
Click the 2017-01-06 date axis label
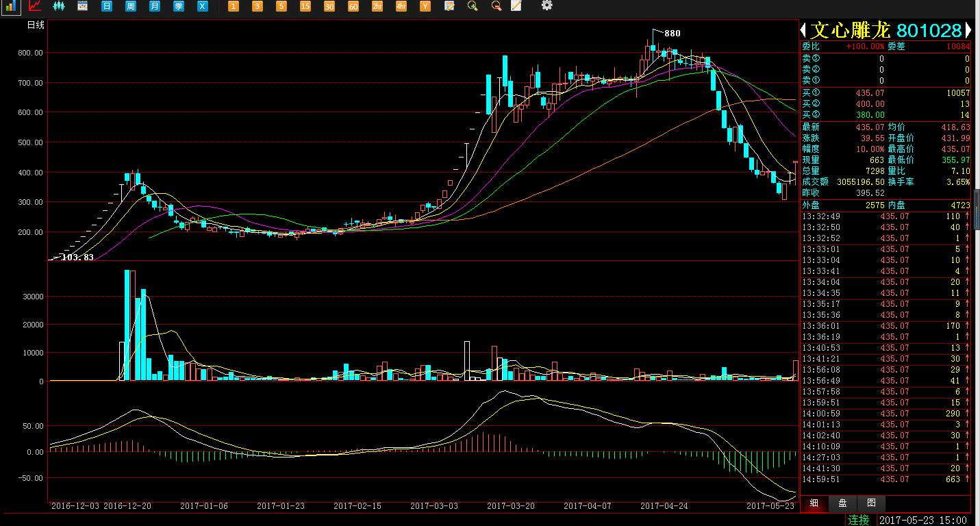tap(204, 505)
